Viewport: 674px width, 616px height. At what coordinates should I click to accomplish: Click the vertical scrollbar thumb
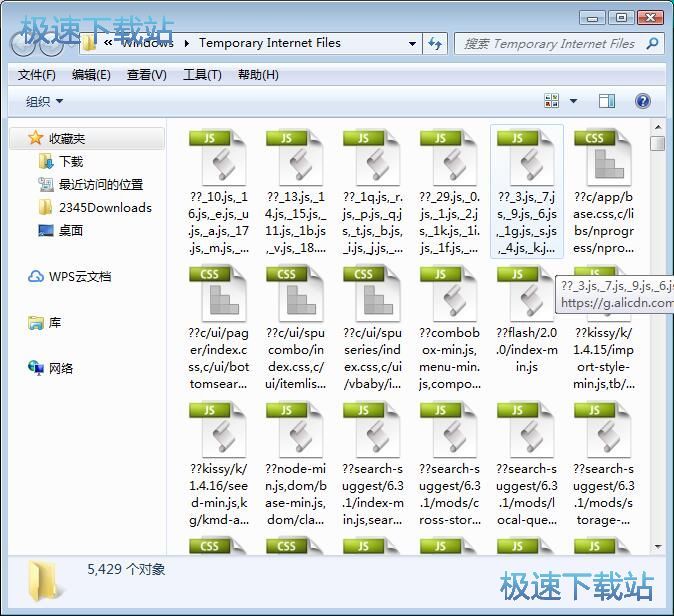click(658, 144)
